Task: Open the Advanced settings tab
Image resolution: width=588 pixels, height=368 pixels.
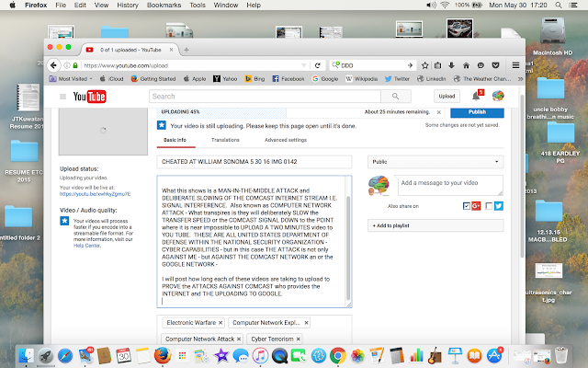Action: pyautogui.click(x=286, y=140)
